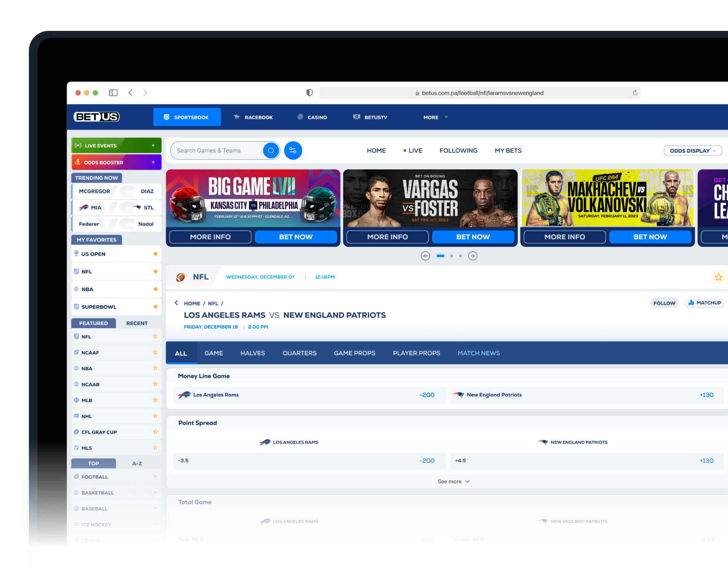Viewport: 728px width, 572px height.
Task: Click the BetUS logo
Action: (x=97, y=117)
